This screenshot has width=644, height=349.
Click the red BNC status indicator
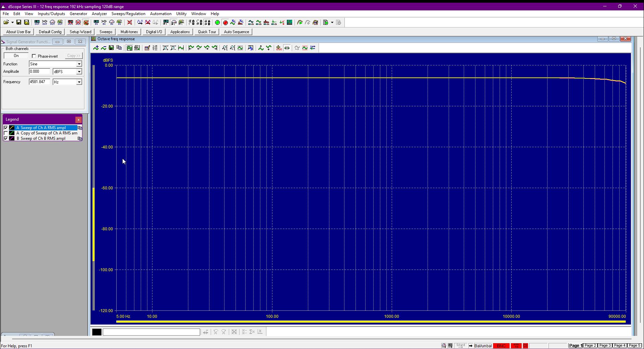tap(501, 346)
